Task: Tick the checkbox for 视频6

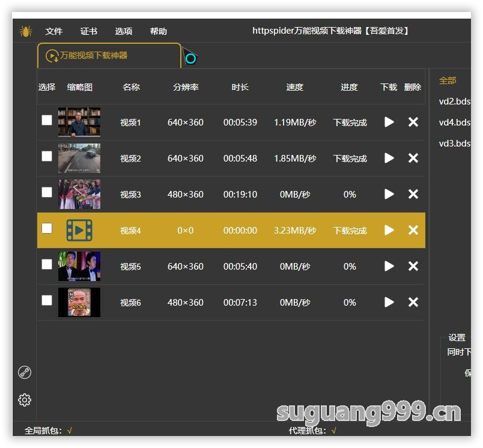Action: click(47, 300)
